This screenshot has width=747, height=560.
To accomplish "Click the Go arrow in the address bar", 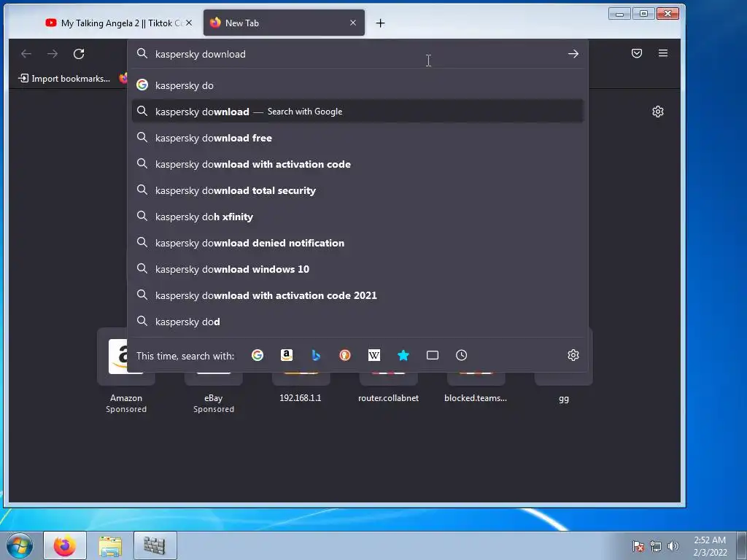I will click(x=573, y=54).
